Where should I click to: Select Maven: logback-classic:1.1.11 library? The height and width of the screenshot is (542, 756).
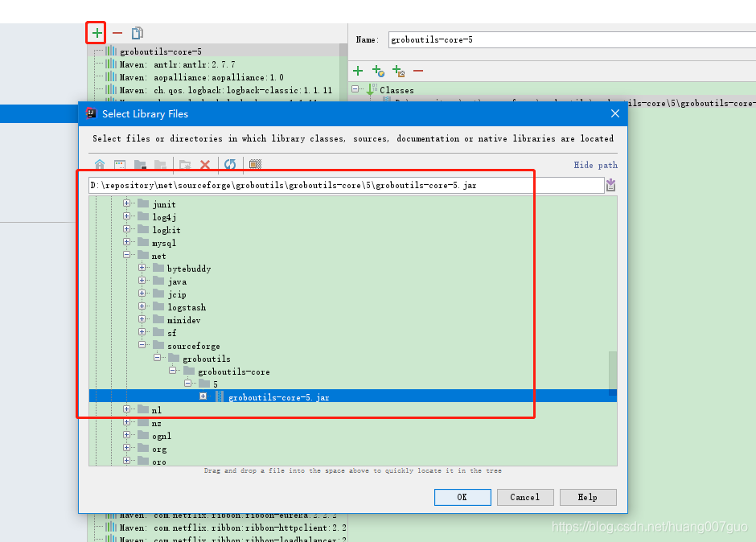tap(226, 90)
